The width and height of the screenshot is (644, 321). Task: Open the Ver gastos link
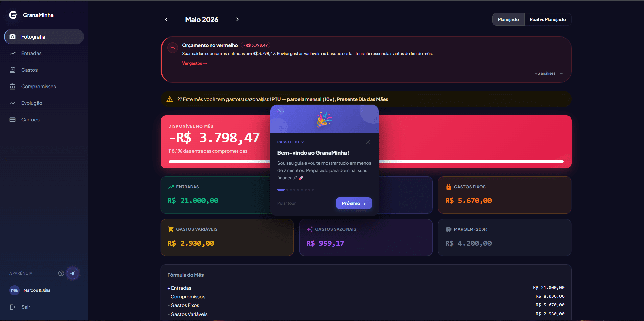(194, 63)
